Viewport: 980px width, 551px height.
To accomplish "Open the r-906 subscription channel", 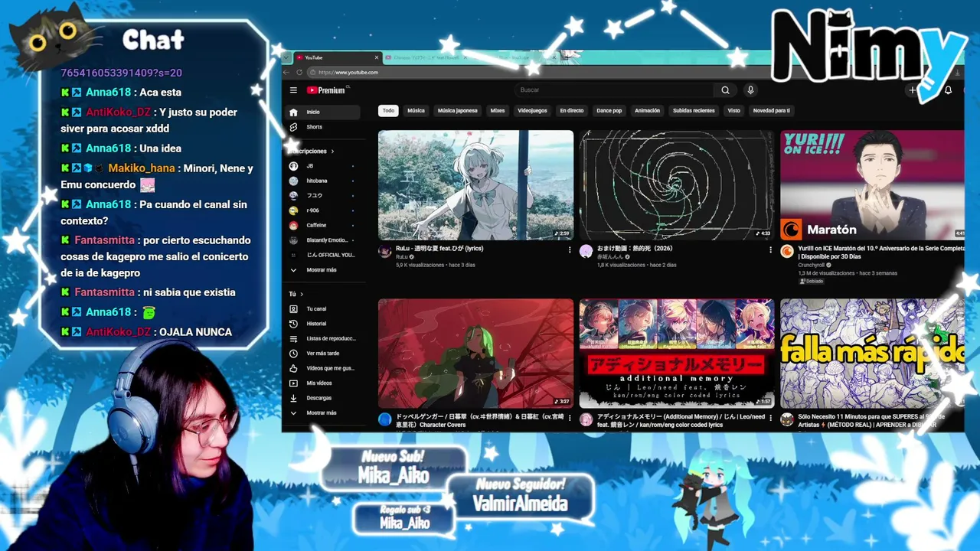I will click(x=323, y=210).
